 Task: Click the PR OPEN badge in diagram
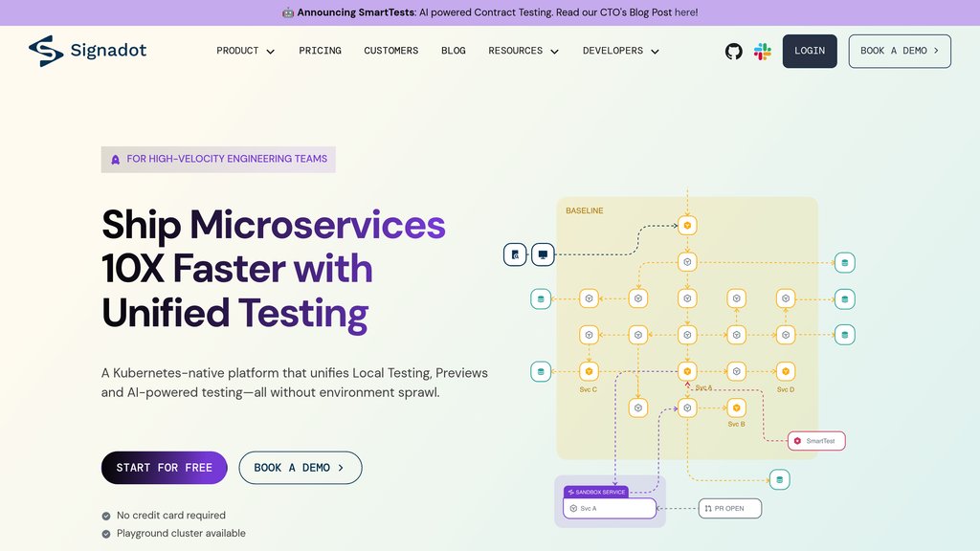(730, 508)
